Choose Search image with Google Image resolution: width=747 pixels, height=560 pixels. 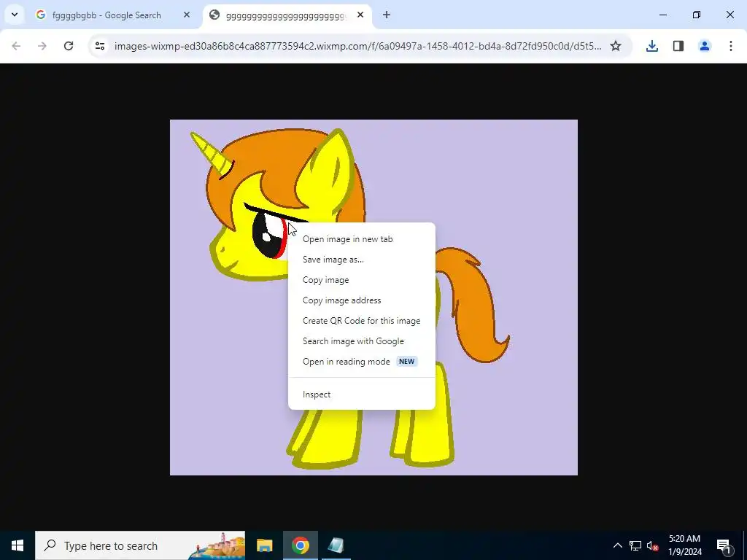[362, 341]
